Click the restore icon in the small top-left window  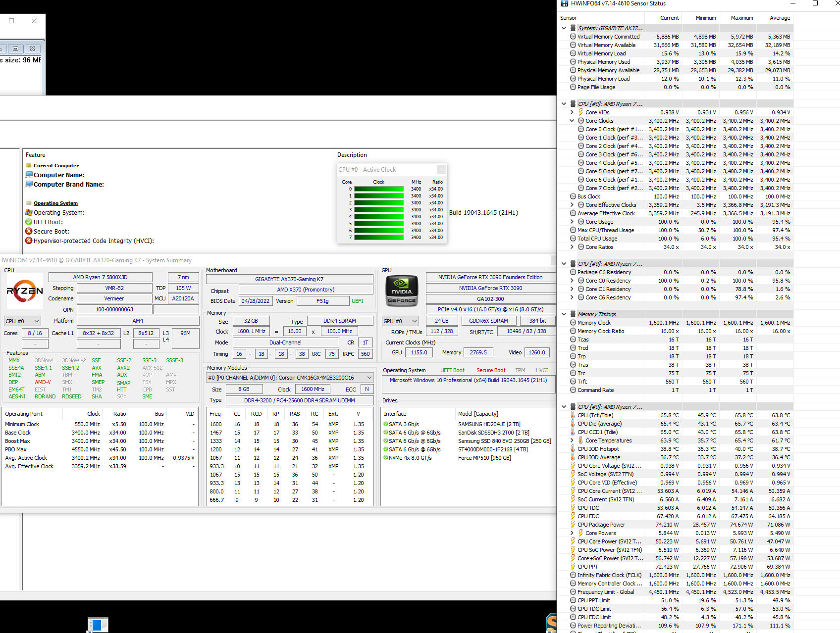(16, 49)
